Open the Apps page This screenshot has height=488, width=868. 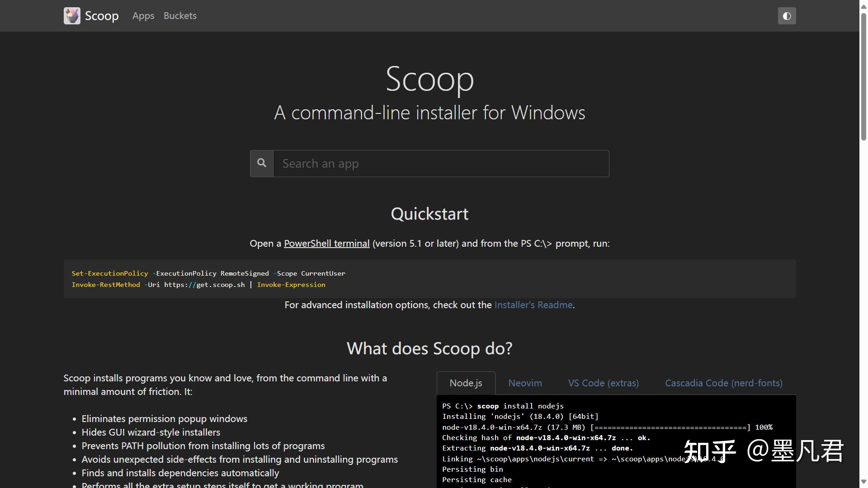click(143, 15)
